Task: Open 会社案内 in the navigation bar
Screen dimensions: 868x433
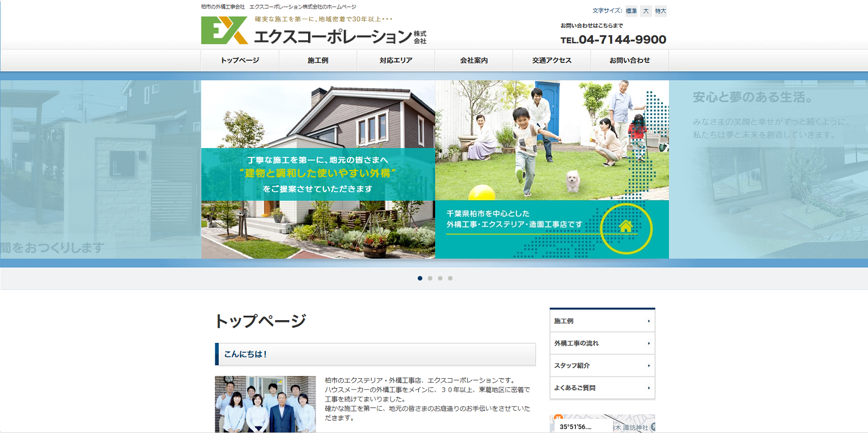Action: (x=474, y=60)
